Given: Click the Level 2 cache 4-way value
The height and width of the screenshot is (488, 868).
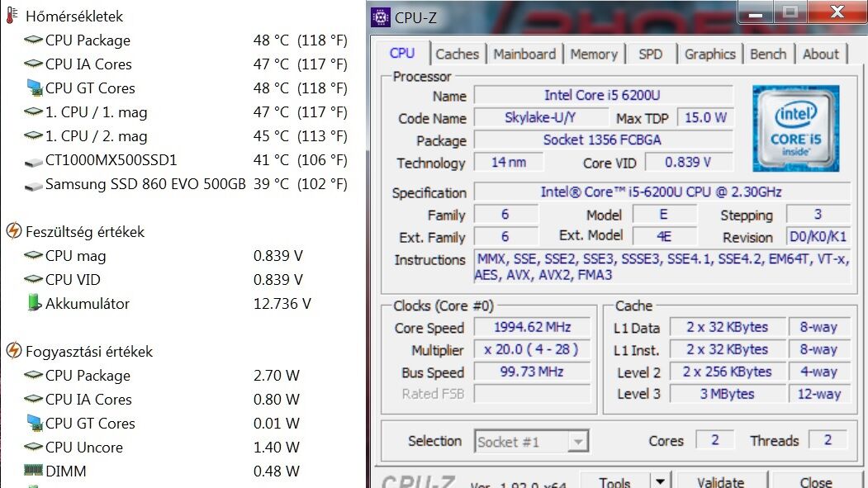Looking at the screenshot, I should pos(819,372).
